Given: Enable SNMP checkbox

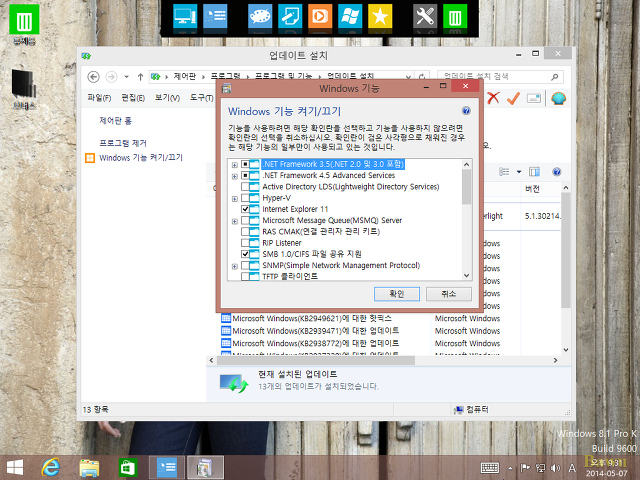Looking at the screenshot, I should click(245, 265).
